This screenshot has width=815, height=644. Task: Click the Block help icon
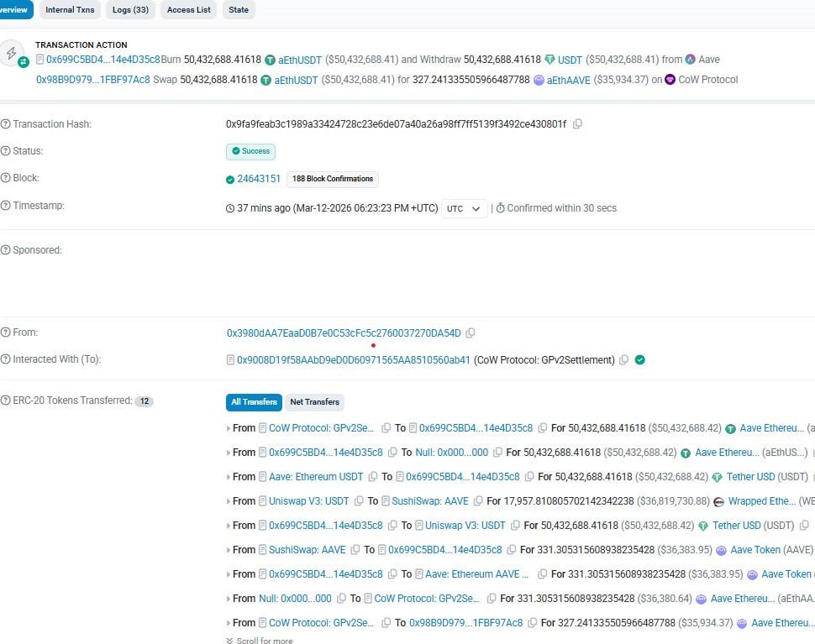(5, 178)
